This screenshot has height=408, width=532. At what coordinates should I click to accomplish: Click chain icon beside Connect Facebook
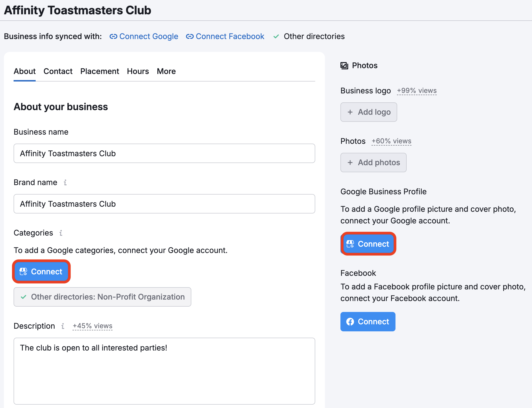pyautogui.click(x=190, y=36)
